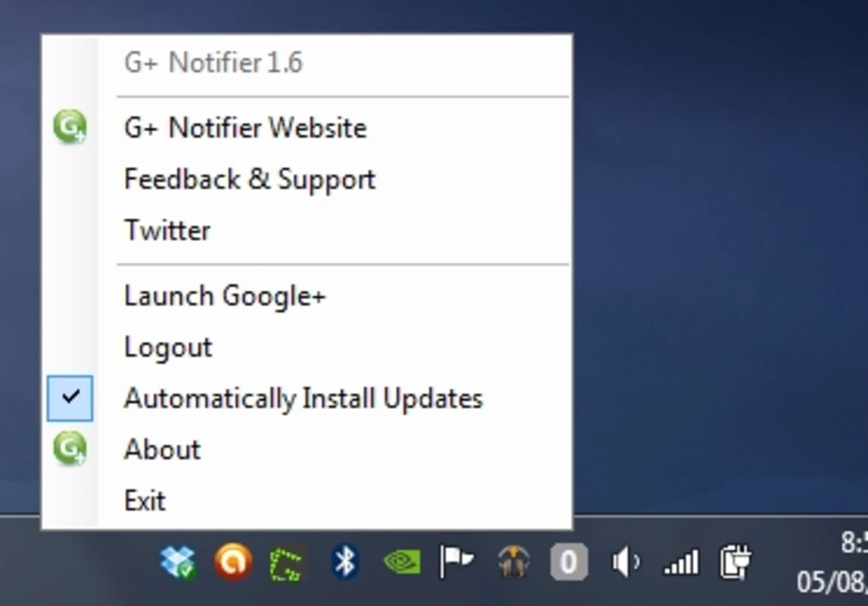The width and height of the screenshot is (868, 606).
Task: Click the green G+ icon beside About
Action: coord(70,448)
